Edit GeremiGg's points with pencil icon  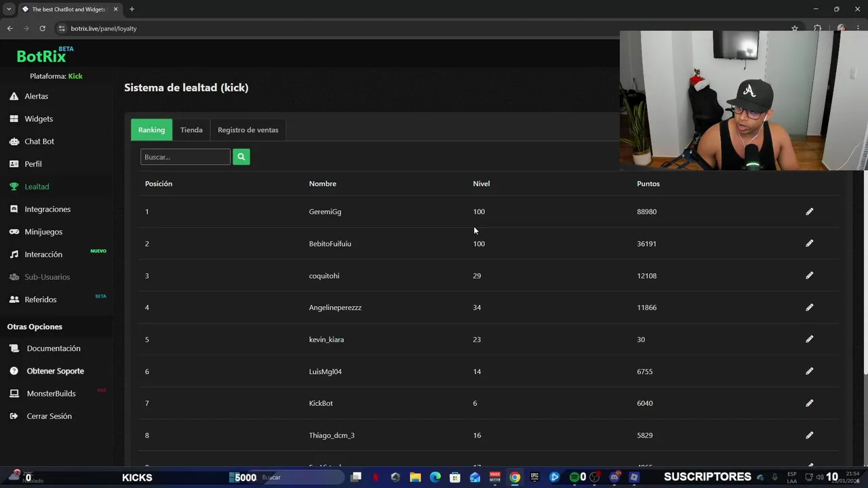(x=809, y=211)
